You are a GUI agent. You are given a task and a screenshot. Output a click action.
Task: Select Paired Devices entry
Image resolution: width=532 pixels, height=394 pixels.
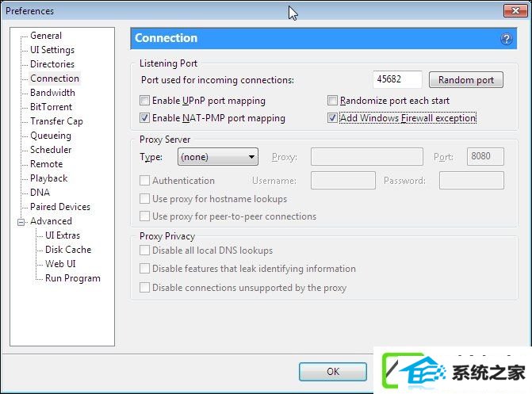click(x=60, y=207)
